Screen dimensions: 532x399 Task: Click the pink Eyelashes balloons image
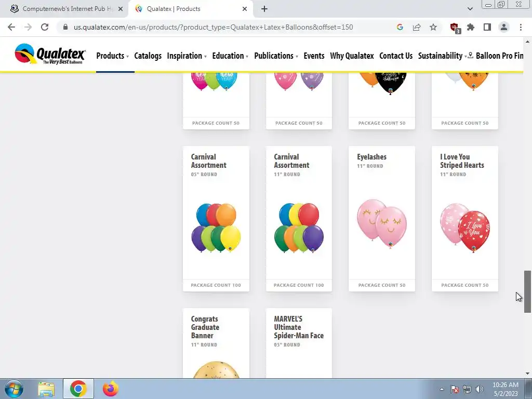click(x=382, y=224)
